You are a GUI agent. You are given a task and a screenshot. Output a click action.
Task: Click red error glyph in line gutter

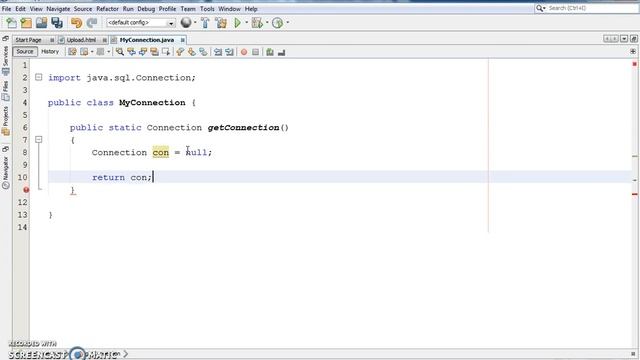tap(26, 190)
